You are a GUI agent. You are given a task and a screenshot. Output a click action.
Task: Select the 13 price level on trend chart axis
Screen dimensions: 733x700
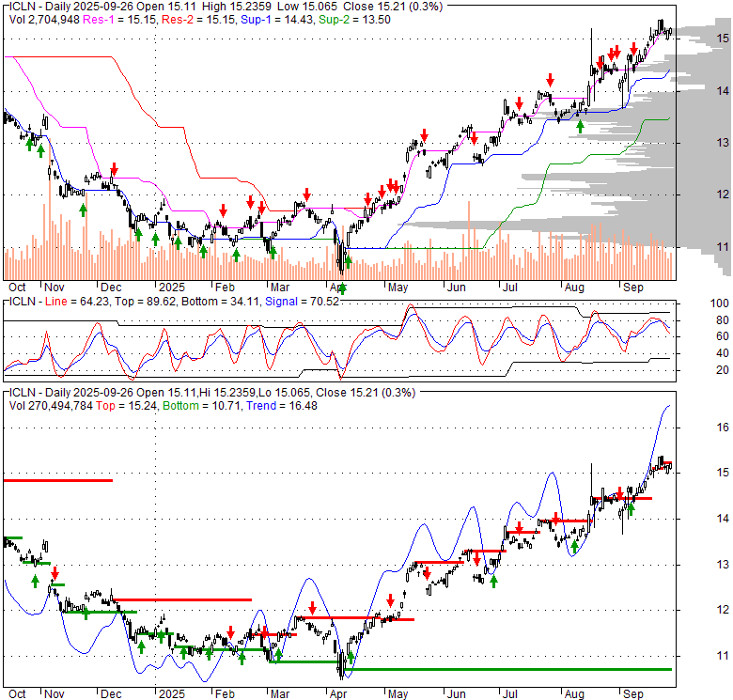click(723, 565)
